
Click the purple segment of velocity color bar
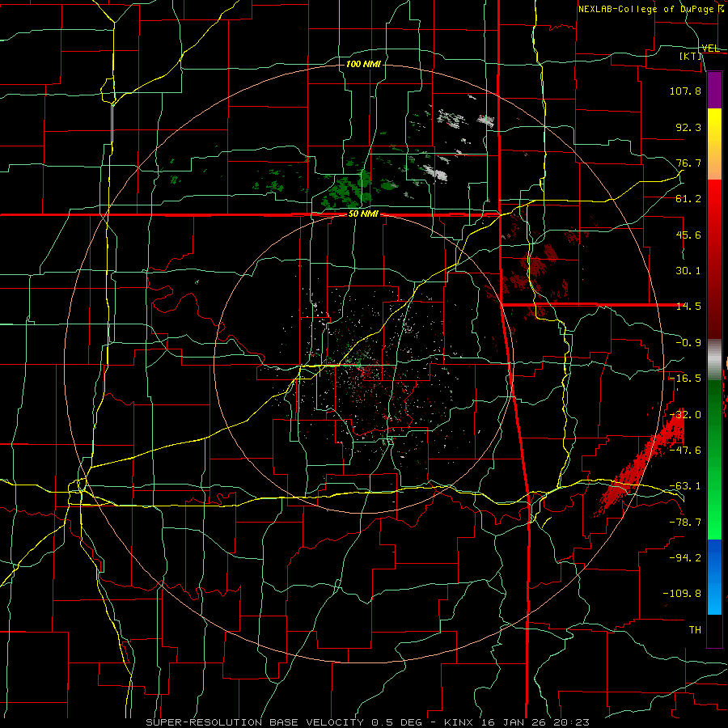[x=714, y=90]
